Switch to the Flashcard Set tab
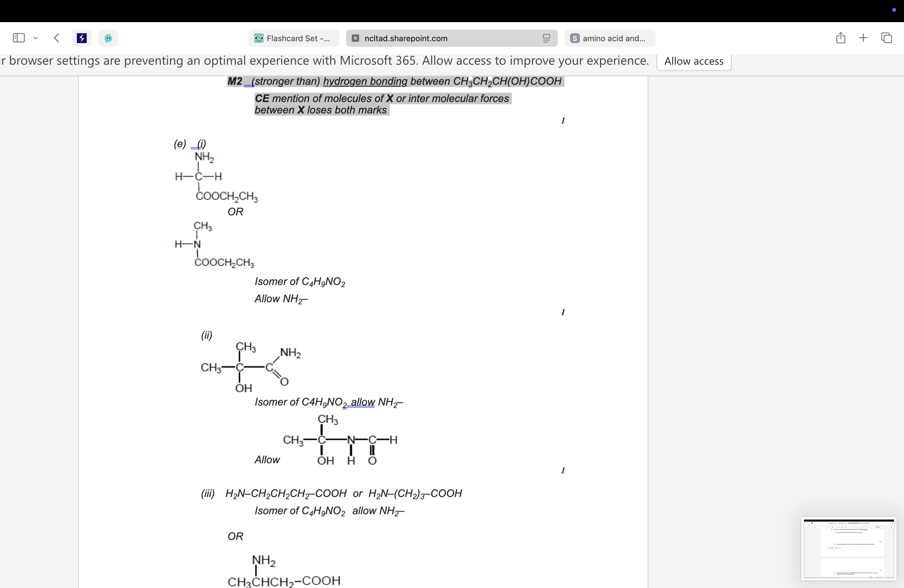The height and width of the screenshot is (588, 904). (294, 38)
